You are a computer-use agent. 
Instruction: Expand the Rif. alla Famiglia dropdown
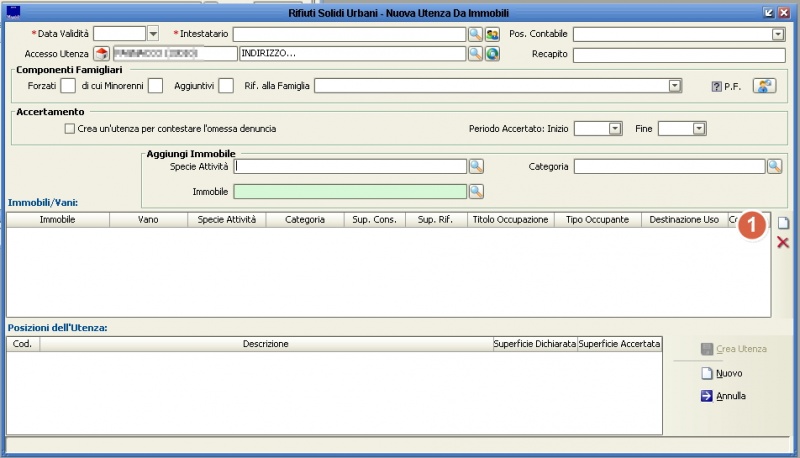pos(675,86)
